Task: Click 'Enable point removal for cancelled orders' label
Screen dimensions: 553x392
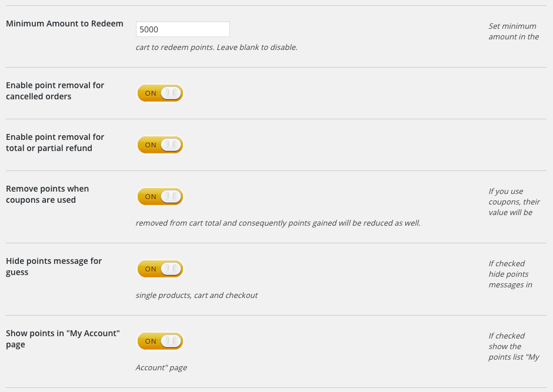Action: (x=55, y=91)
